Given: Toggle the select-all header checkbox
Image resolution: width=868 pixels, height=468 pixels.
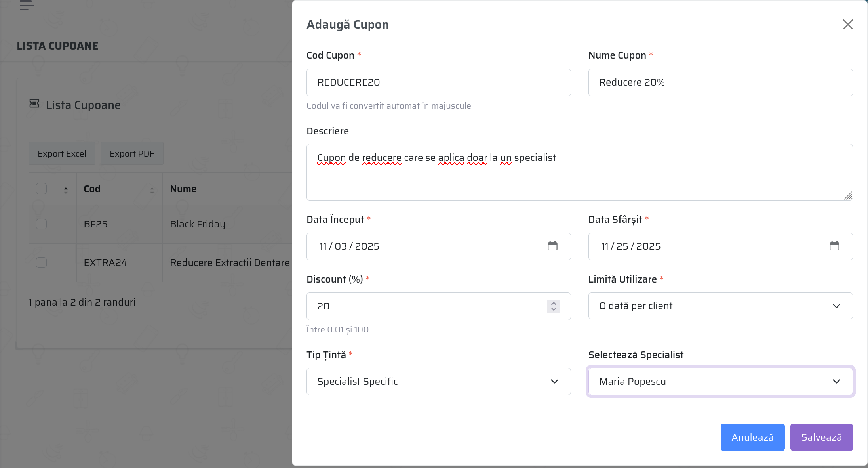Looking at the screenshot, I should point(42,189).
